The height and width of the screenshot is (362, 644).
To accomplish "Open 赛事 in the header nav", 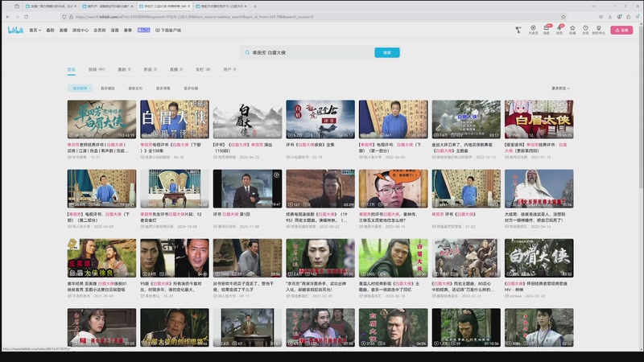I will 128,30.
